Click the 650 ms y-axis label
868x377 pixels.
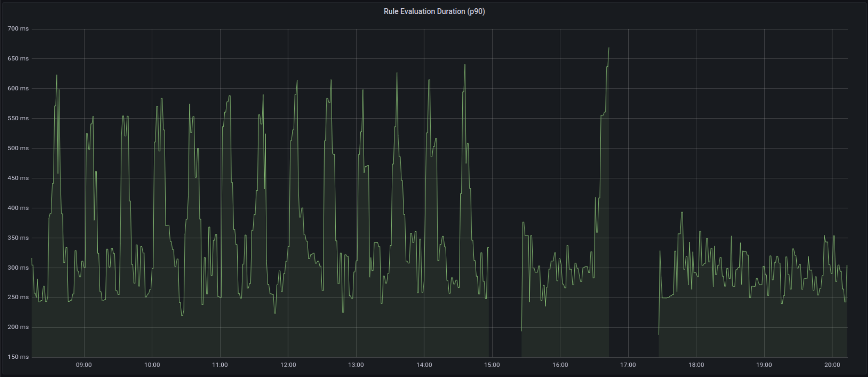[x=18, y=59]
